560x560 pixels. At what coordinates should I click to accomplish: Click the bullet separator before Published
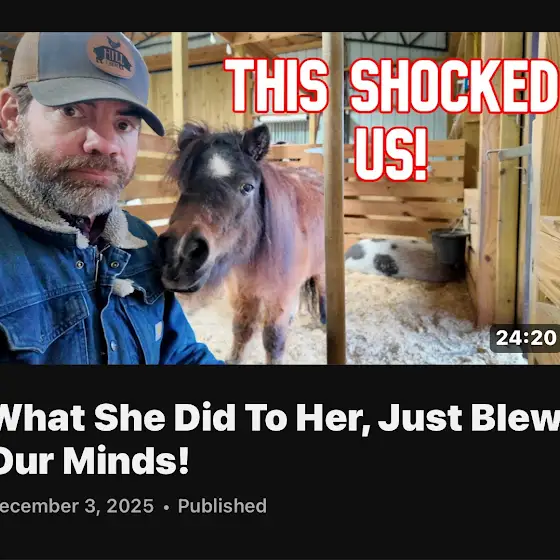coord(166,507)
